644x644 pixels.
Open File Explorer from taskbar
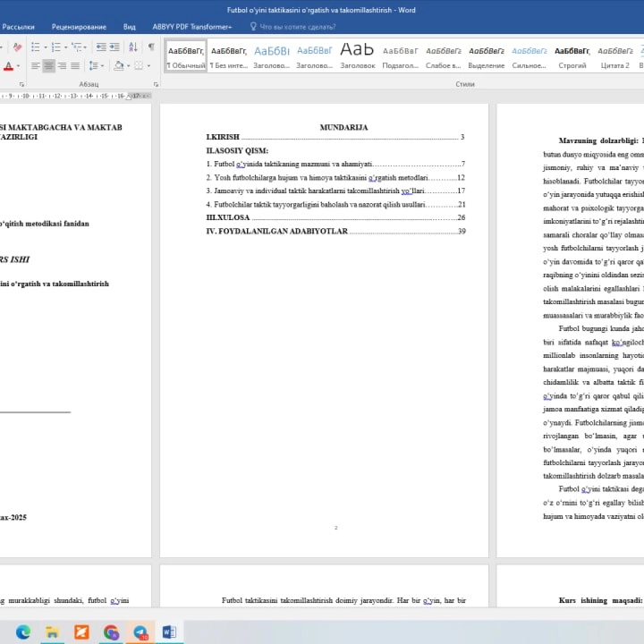tap(52, 631)
